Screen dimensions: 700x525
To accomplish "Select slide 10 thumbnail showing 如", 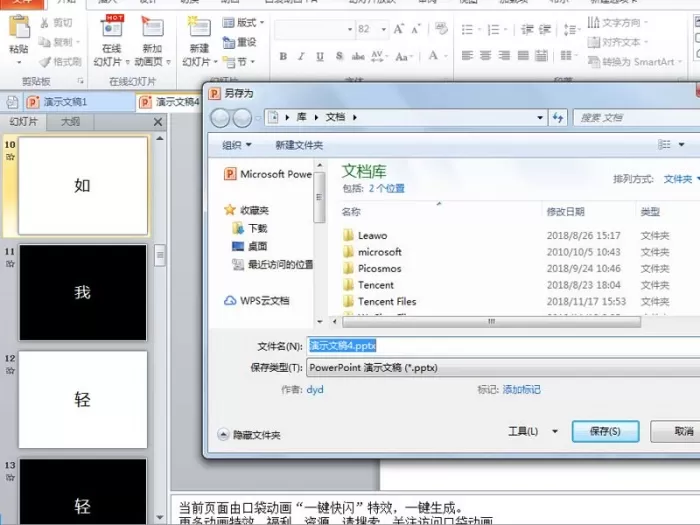I will (x=83, y=186).
